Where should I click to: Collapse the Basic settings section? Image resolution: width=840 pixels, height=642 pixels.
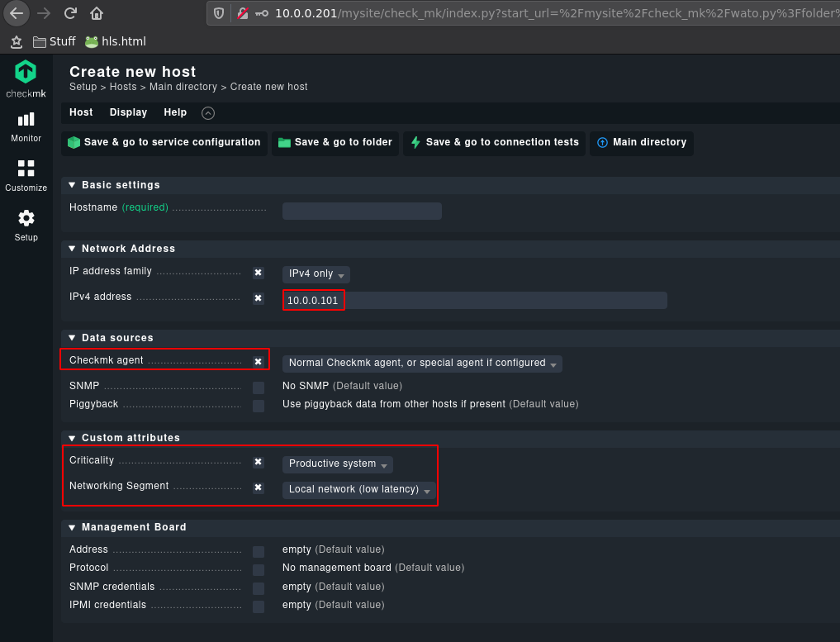72,185
